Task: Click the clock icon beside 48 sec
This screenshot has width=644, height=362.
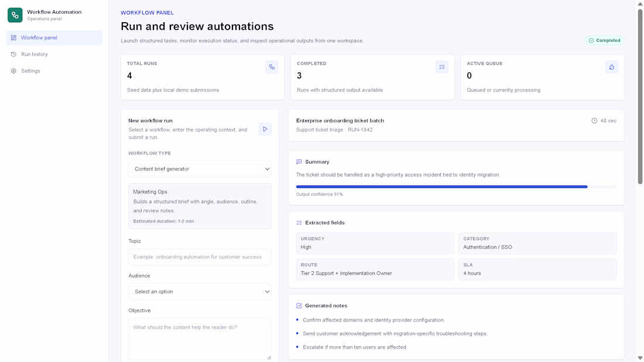Action: tap(594, 121)
